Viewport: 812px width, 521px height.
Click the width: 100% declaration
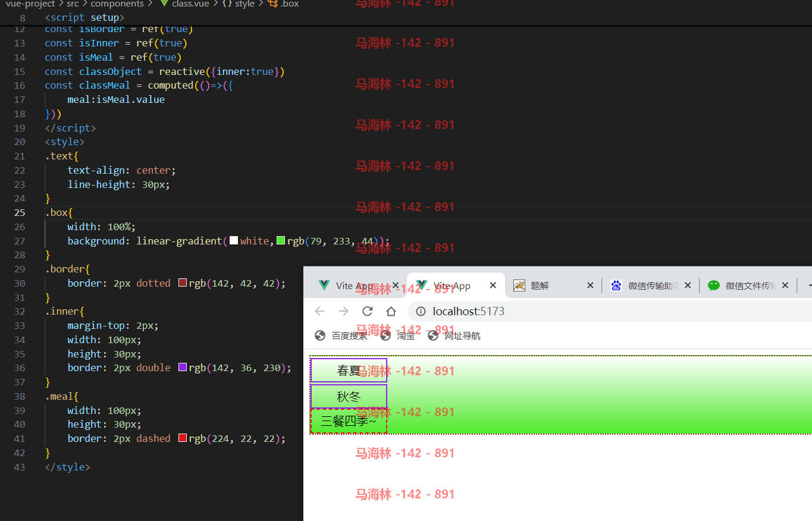[x=102, y=227]
